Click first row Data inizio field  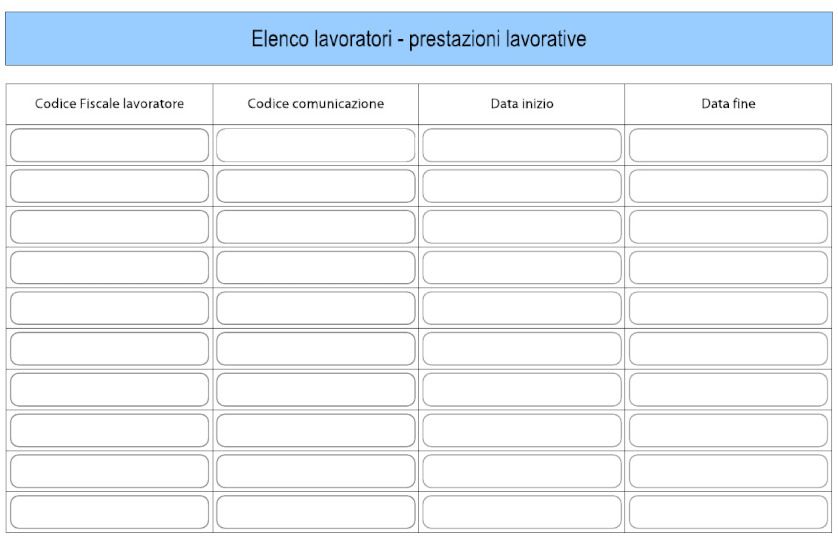click(522, 145)
